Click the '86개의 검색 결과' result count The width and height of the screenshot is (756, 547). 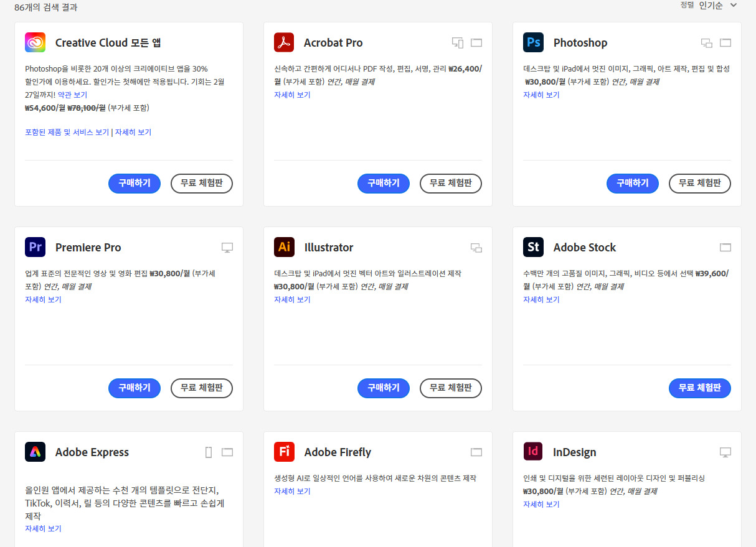point(46,7)
